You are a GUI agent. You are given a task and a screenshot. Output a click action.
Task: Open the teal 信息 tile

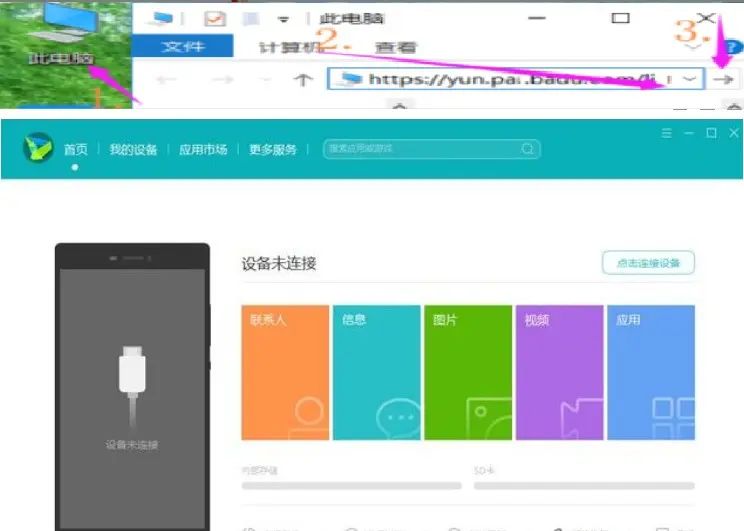[x=377, y=373]
